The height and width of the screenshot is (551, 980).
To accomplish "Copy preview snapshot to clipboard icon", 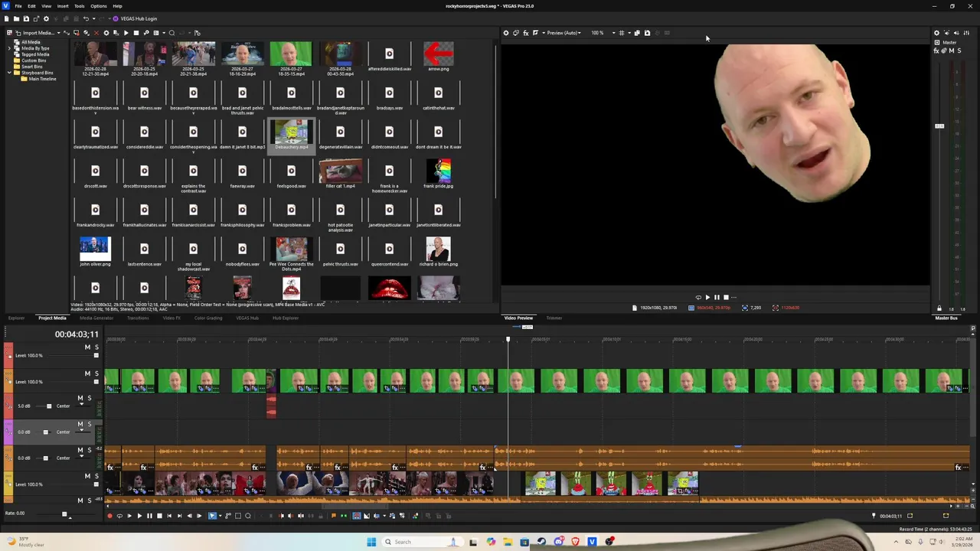I will pyautogui.click(x=637, y=33).
